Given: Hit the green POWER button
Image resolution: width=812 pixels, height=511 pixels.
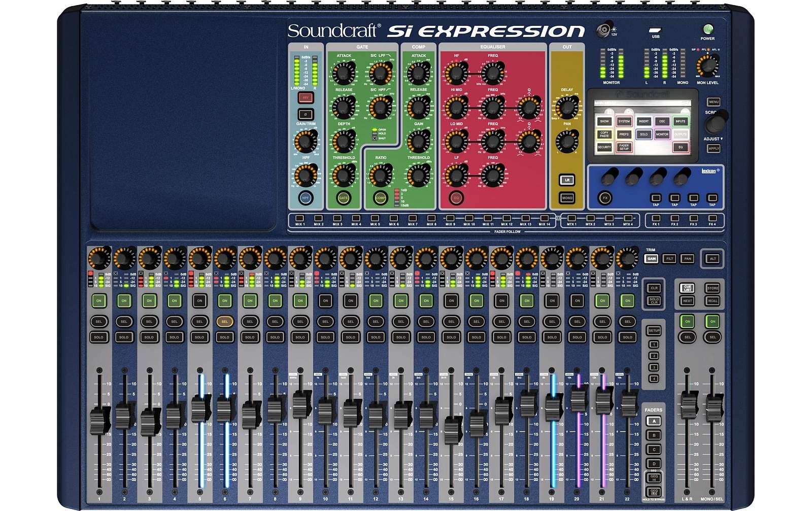Looking at the screenshot, I should tap(707, 29).
